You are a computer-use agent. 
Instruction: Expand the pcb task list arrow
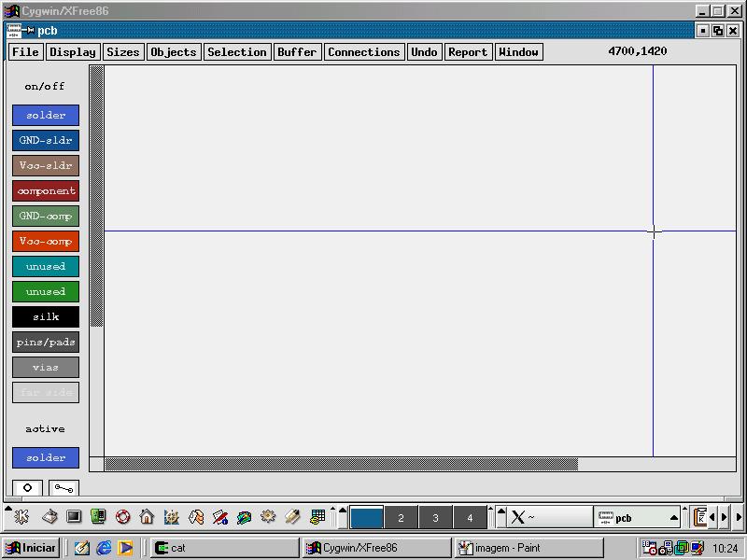pyautogui.click(x=673, y=517)
